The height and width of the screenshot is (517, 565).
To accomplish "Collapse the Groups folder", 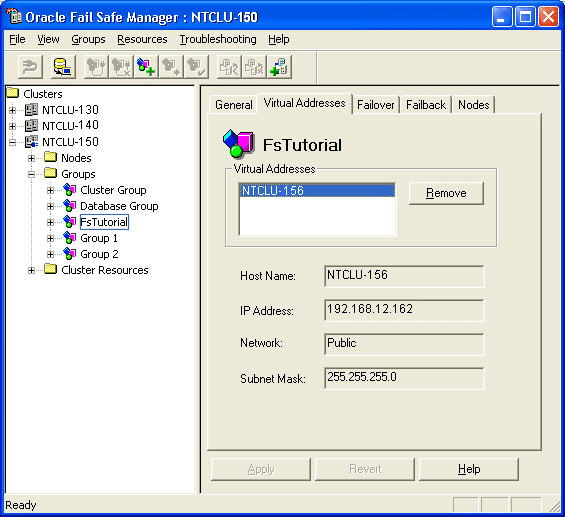I will [31, 174].
